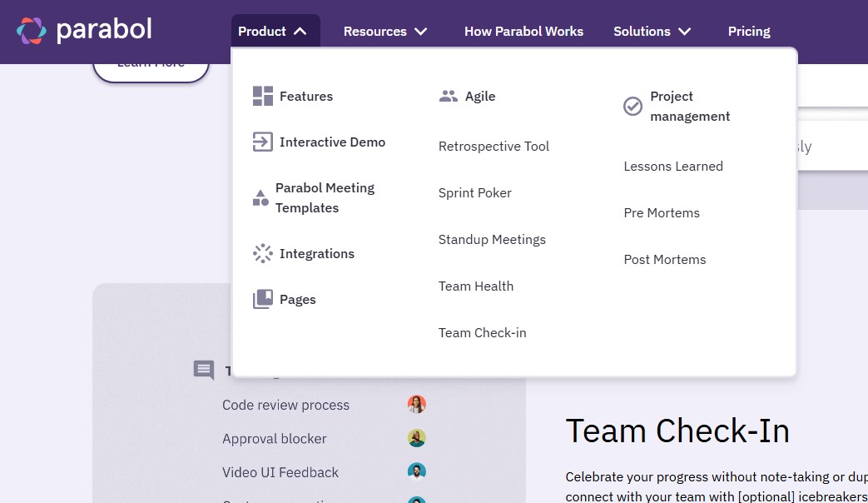The image size is (868, 503).
Task: Click avatar next to Approval blocker
Action: 416,438
